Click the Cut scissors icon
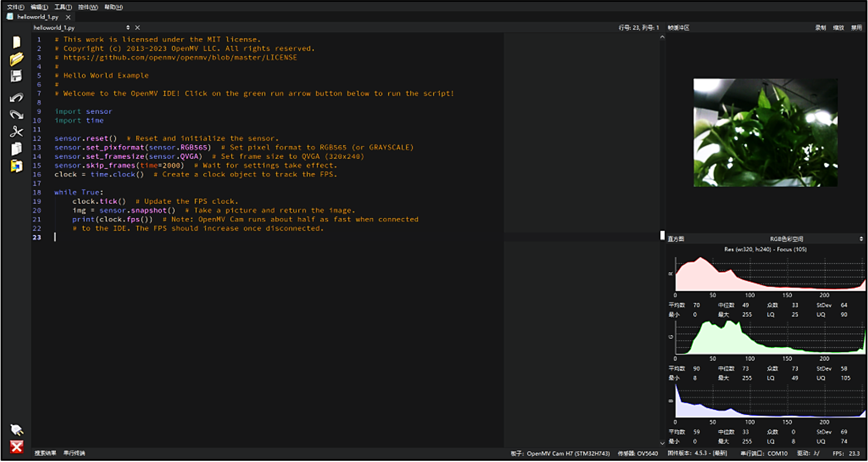Screen dimensions: 868x462 [16, 131]
